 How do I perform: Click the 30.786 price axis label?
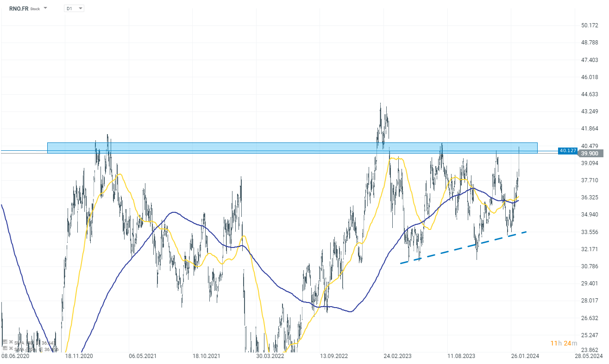[590, 266]
